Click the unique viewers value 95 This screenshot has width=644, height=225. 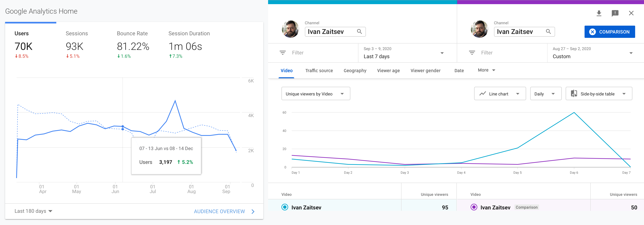click(445, 207)
